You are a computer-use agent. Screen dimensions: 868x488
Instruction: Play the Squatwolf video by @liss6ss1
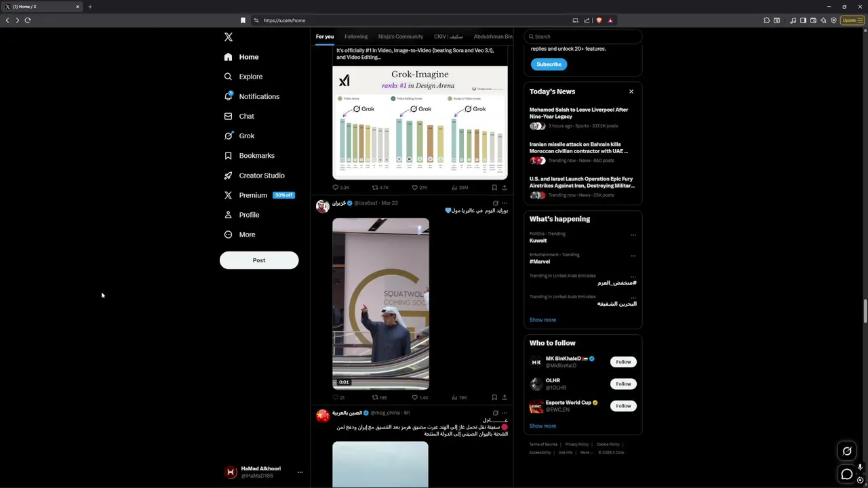tap(380, 304)
